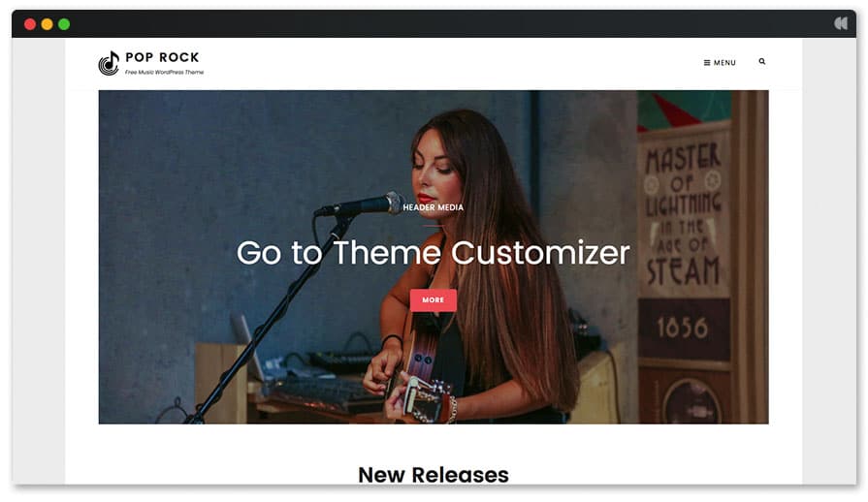Click the Go to Theme Customizer heading

[433, 253]
